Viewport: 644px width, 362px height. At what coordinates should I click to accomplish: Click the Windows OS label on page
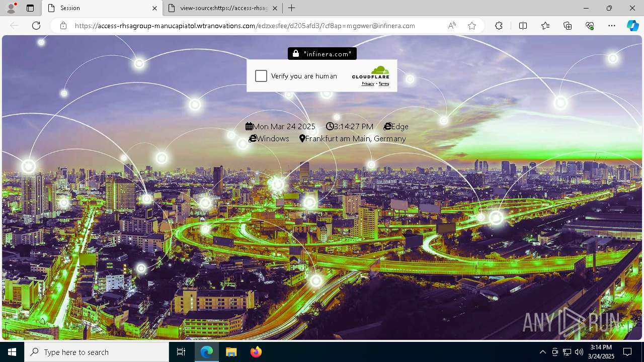(x=273, y=138)
